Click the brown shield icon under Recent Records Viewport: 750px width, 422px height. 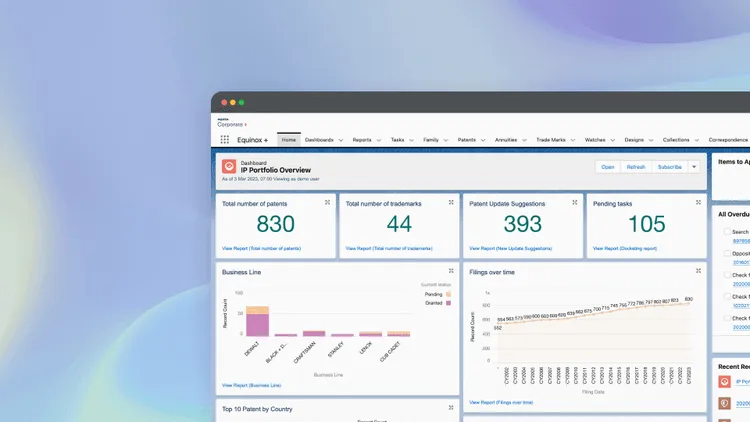pos(724,403)
